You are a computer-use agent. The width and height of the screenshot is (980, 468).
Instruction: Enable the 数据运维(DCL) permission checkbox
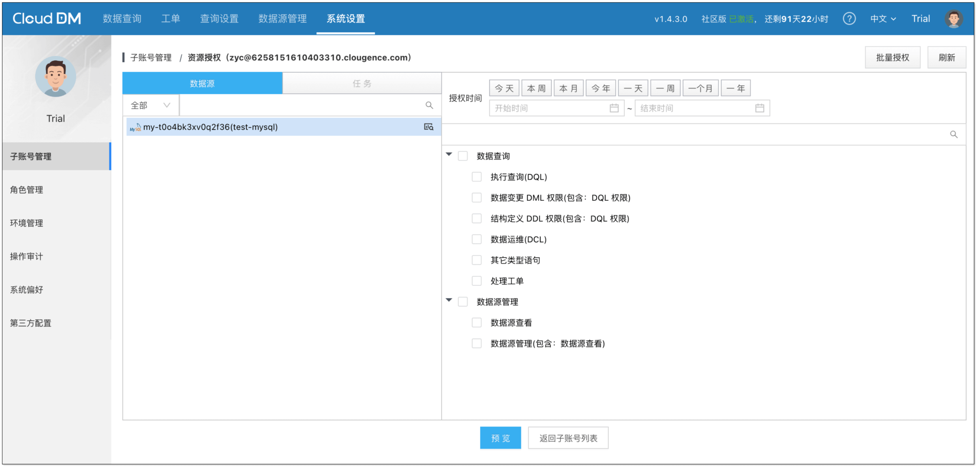477,240
